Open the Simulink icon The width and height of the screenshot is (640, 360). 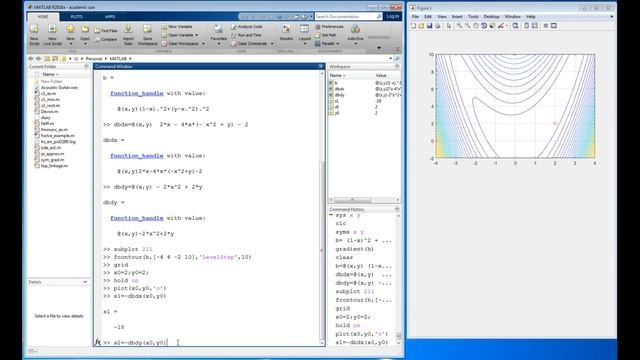(286, 32)
